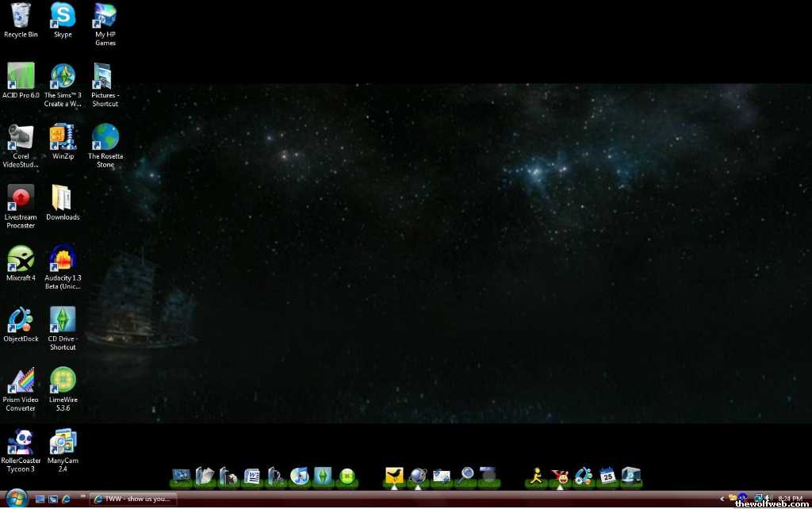Select the RollerCoaster Tycoon 3 shortcut
812x509 pixels.
click(21, 442)
